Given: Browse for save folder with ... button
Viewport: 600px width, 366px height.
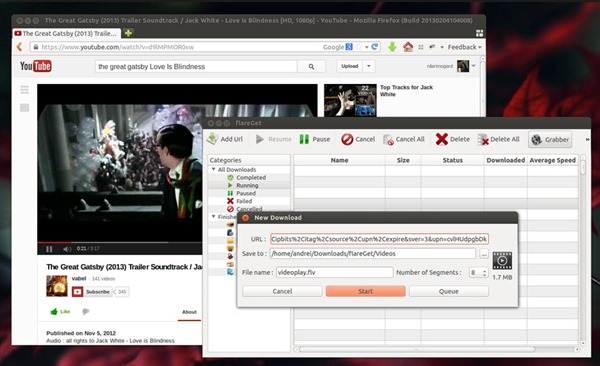Looking at the screenshot, I should point(484,253).
